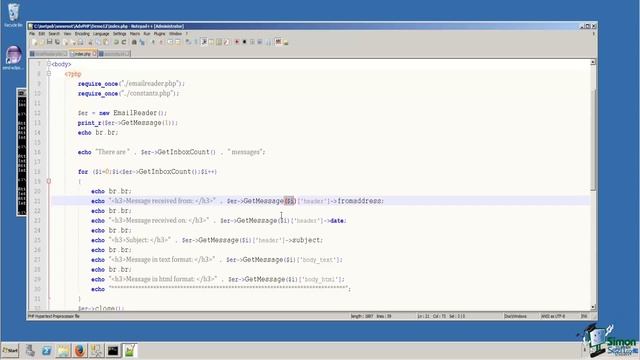The image size is (640, 360).
Task: Open the Encoding menu
Action: point(82,34)
